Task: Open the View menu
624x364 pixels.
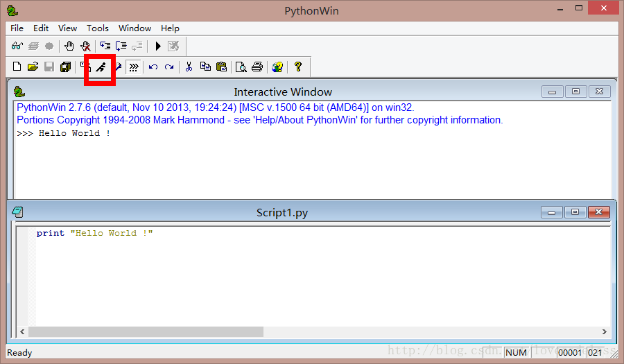Action: [67, 28]
